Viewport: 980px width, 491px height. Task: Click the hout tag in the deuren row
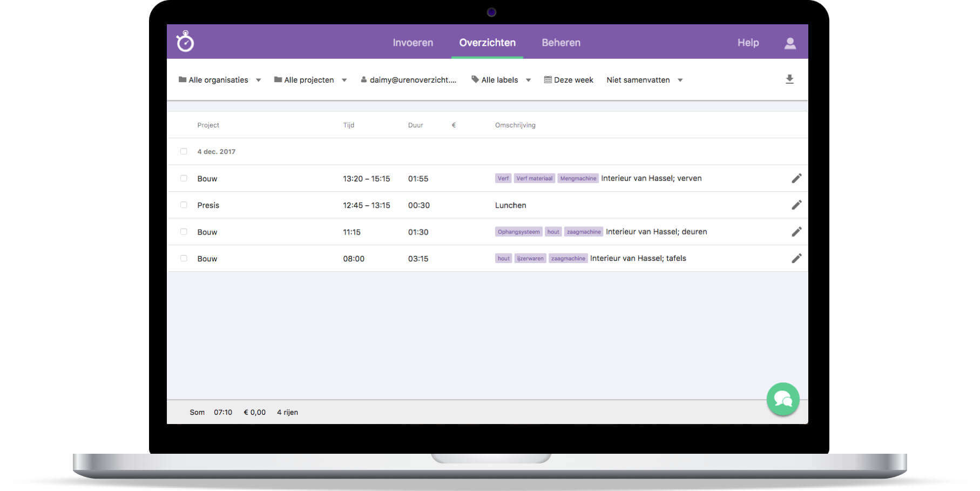[x=553, y=232]
